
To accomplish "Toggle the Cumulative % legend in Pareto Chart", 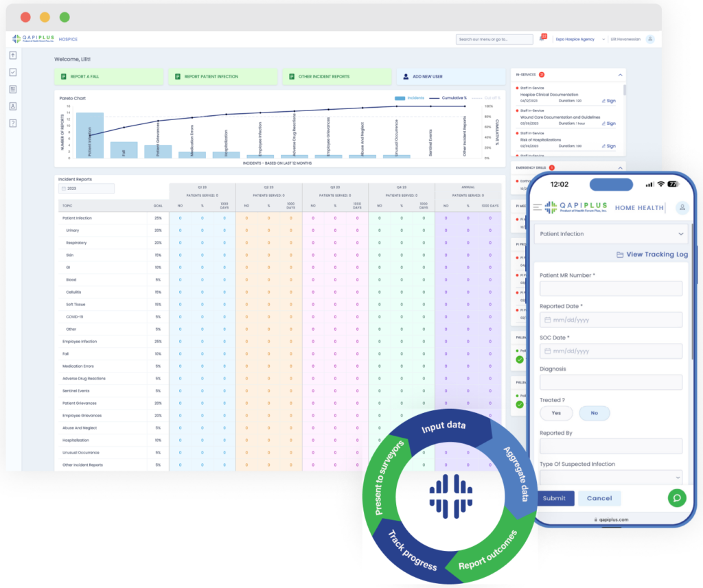I will tap(448, 97).
